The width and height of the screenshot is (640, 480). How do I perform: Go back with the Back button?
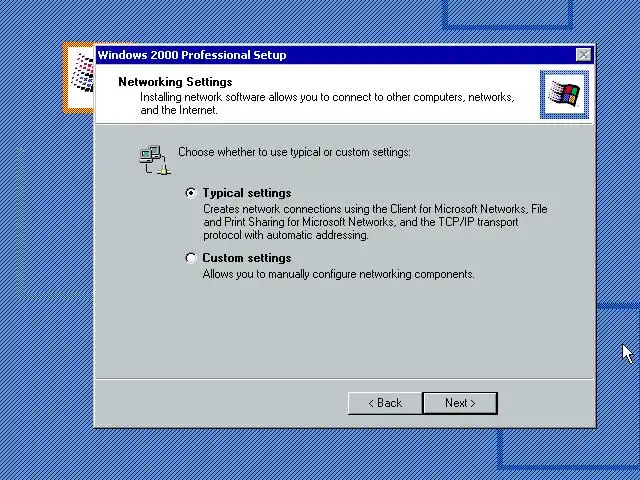coord(385,403)
